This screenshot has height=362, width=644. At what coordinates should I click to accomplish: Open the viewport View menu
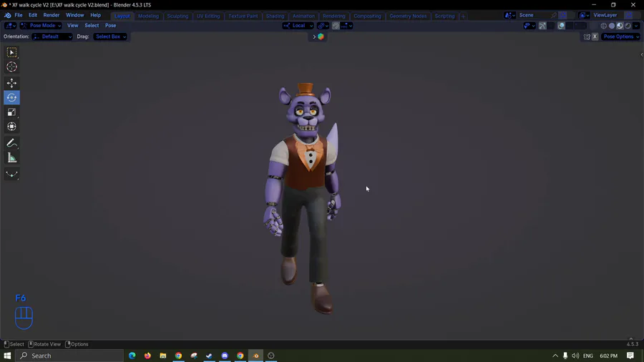[x=73, y=26]
